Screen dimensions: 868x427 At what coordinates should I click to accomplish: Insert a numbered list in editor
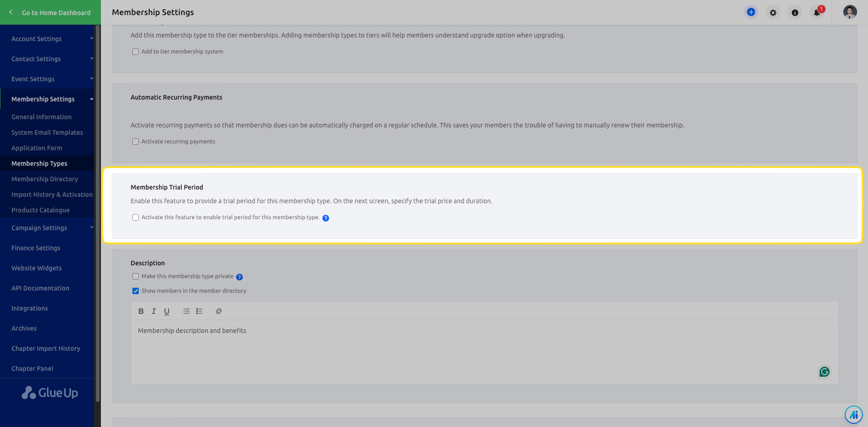coord(186,311)
